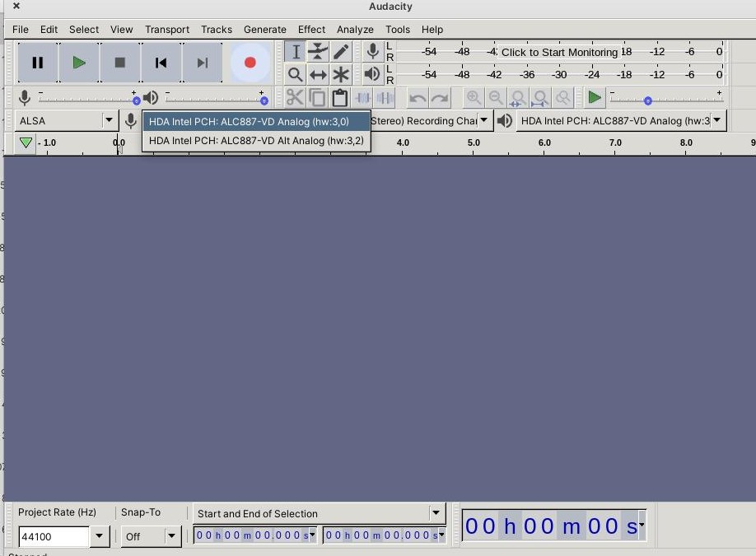Click the Project Rate 44100 input field
The height and width of the screenshot is (556, 756).
click(54, 536)
